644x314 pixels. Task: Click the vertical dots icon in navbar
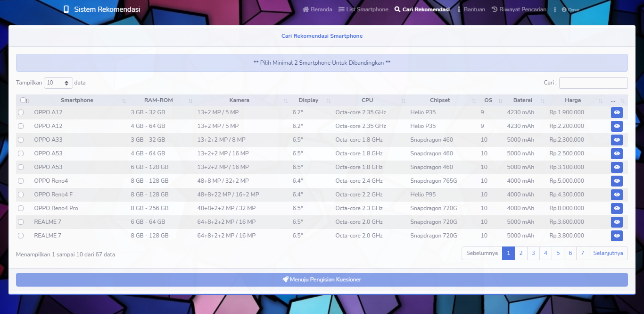point(555,9)
